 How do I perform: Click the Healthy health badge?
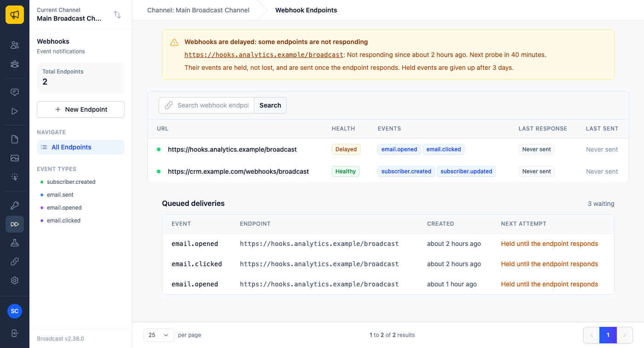pos(345,171)
